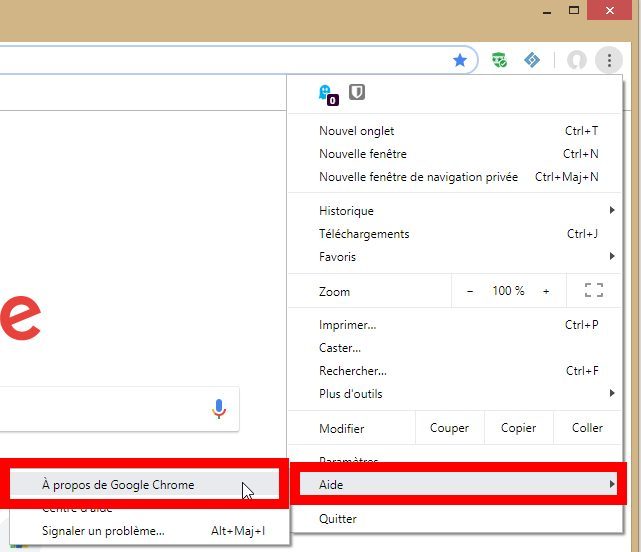Increase zoom with the plus button

pyautogui.click(x=546, y=291)
